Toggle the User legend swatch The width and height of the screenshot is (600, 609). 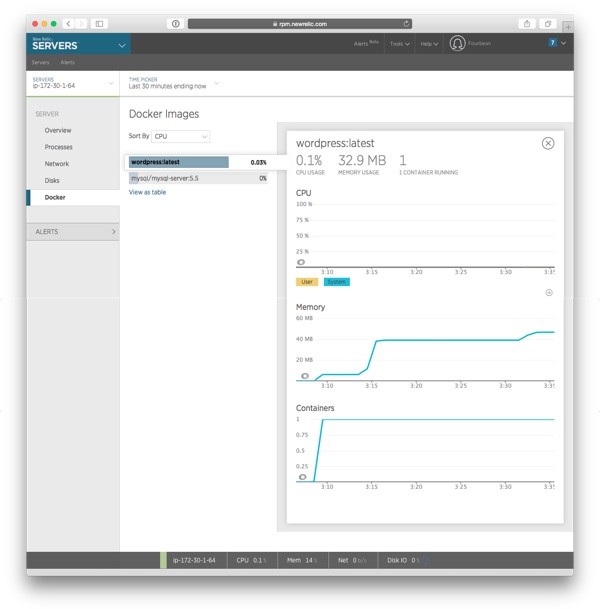click(307, 282)
